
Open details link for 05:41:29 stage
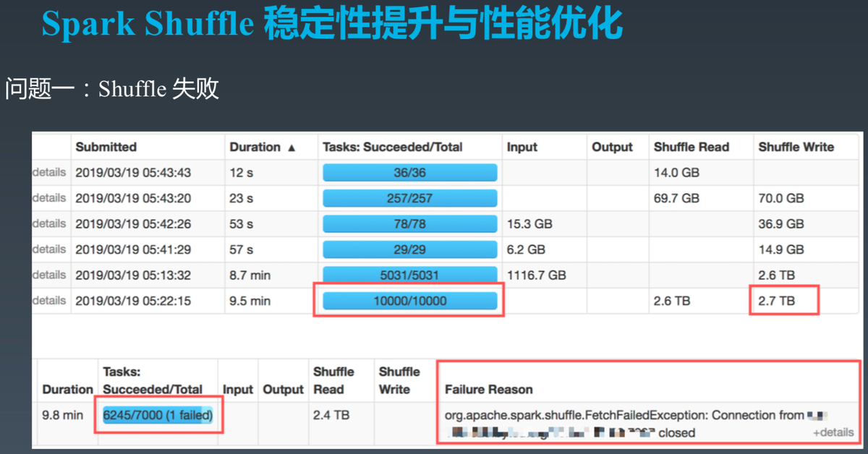click(x=49, y=249)
